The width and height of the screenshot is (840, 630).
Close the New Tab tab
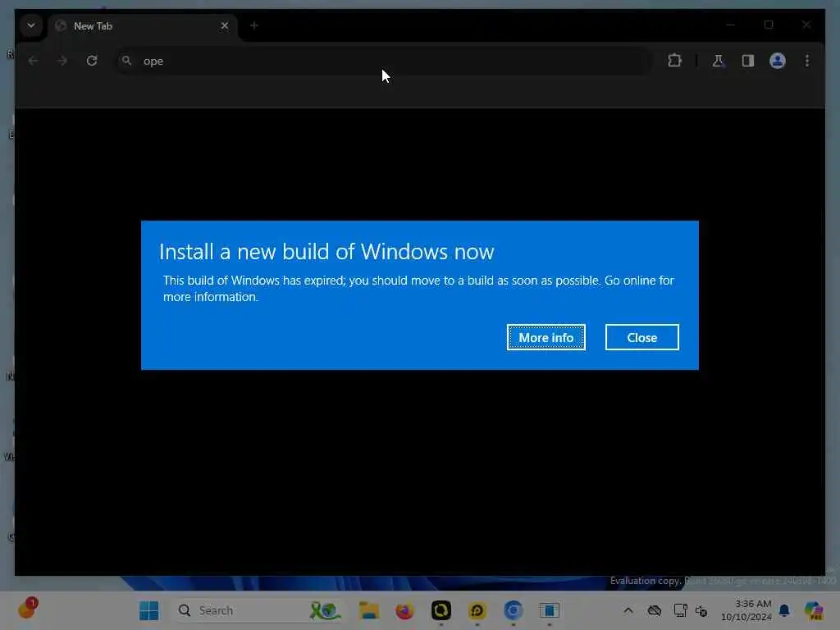[225, 25]
